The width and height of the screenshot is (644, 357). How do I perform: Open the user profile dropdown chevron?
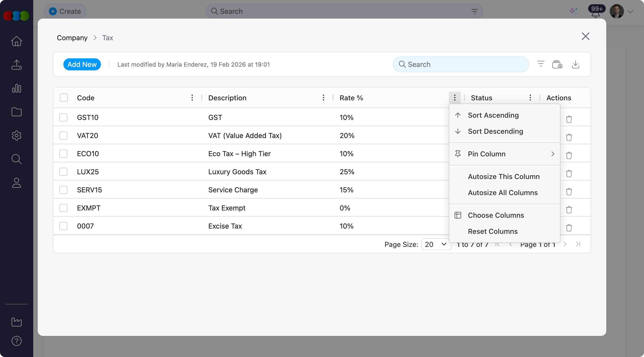pyautogui.click(x=630, y=12)
